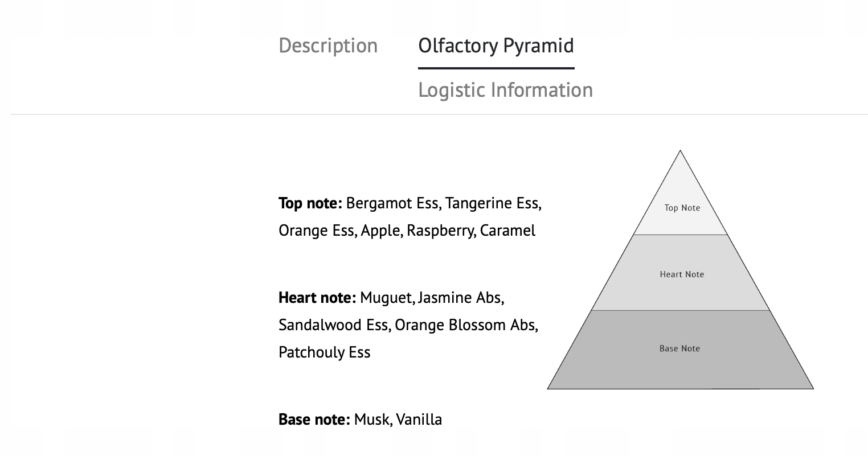Select the Olfactory Pyramid tab
Screen dimensions: 868x456
click(x=496, y=46)
